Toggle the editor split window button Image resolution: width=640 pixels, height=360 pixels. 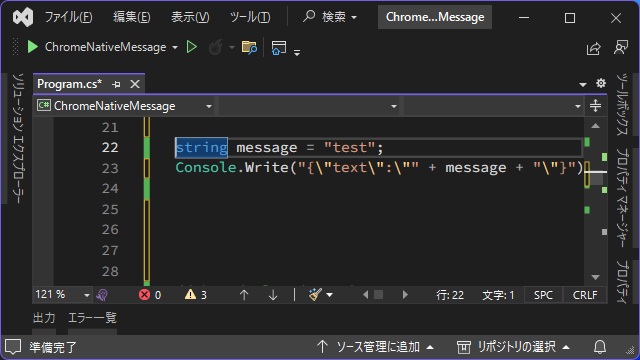[x=596, y=106]
